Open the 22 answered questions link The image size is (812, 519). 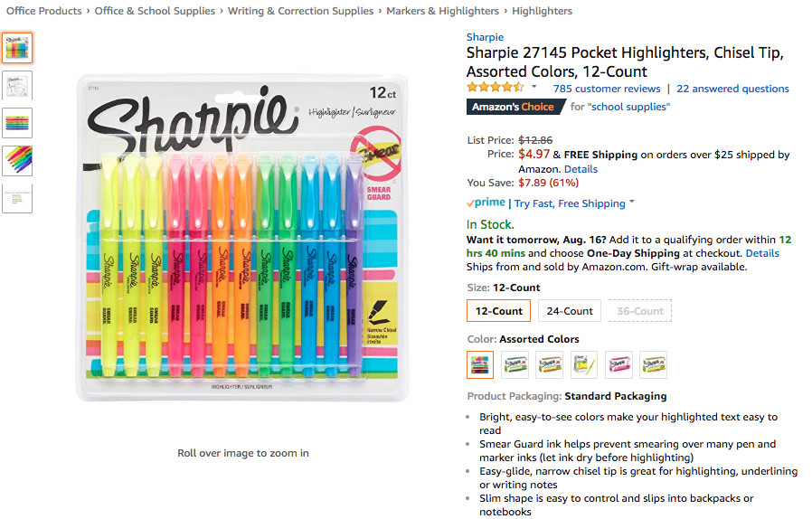(x=732, y=89)
